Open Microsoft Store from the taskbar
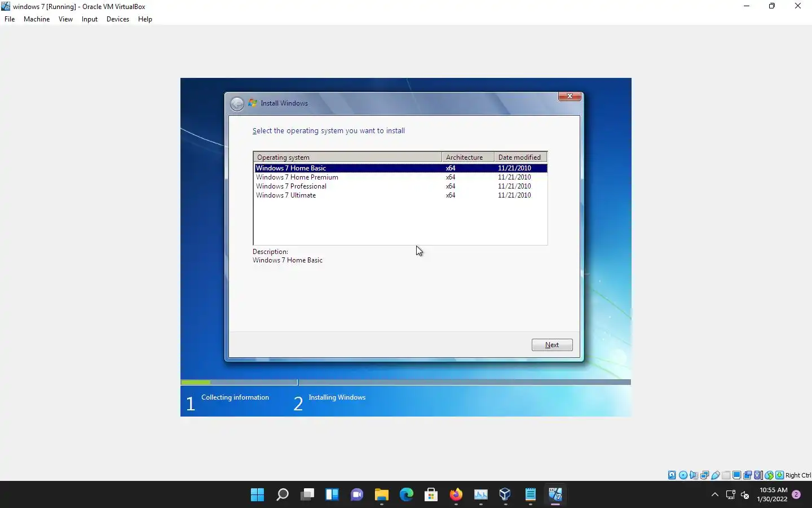Viewport: 812px width, 508px height. pyautogui.click(x=431, y=494)
